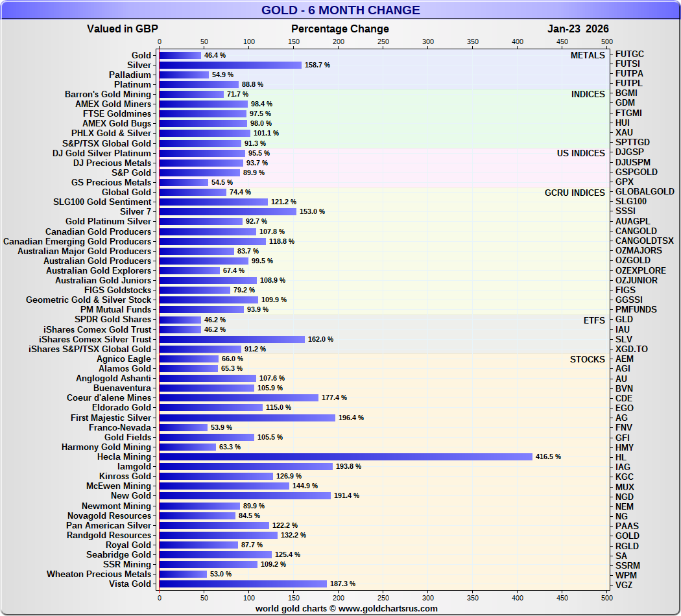Click the 'Valued in GBP' label
681x616 pixels.
[x=123, y=29]
